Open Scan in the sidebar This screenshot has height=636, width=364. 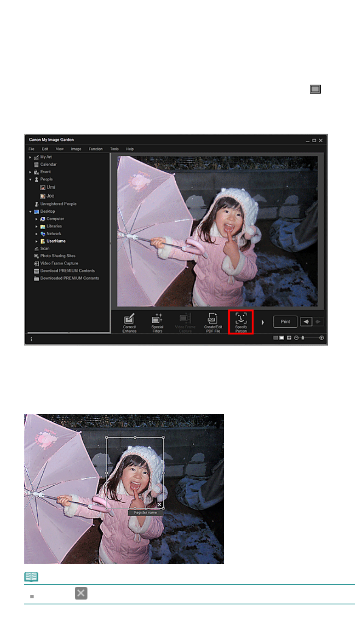42,249
